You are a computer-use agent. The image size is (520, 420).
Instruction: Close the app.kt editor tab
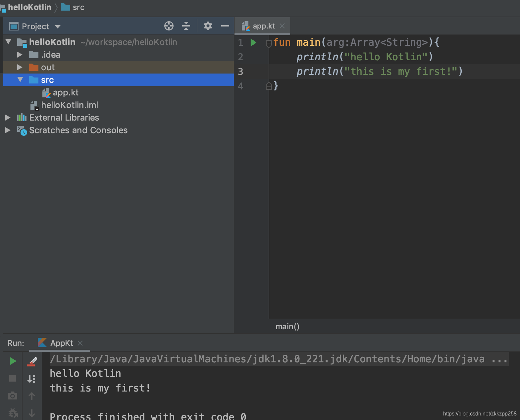click(282, 26)
